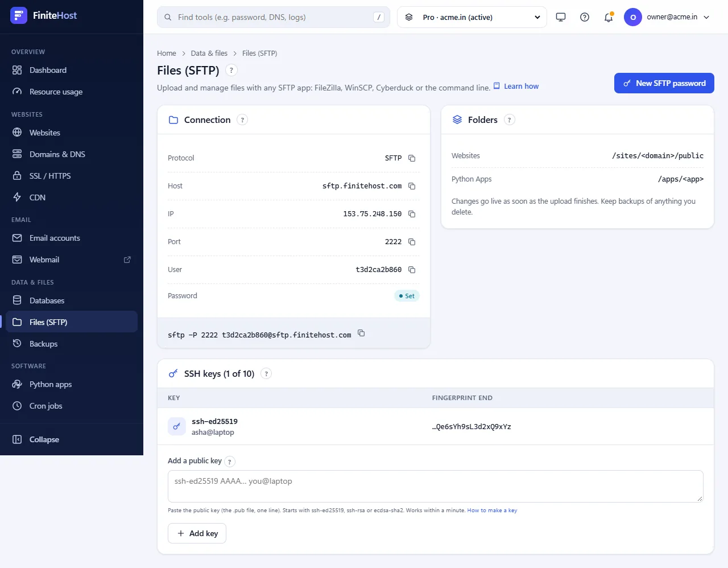Collapse the sidebar
Screen dimensions: 728x568
click(x=72, y=439)
